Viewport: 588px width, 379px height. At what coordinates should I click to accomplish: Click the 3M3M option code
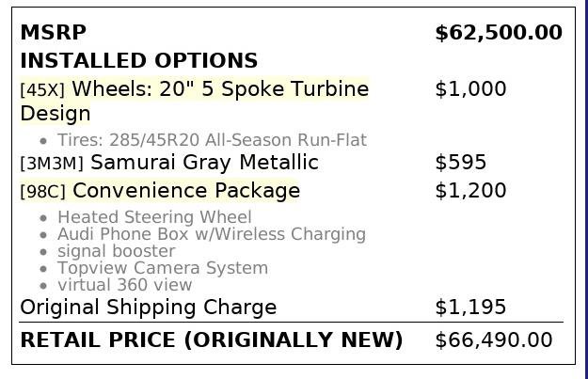click(52, 164)
